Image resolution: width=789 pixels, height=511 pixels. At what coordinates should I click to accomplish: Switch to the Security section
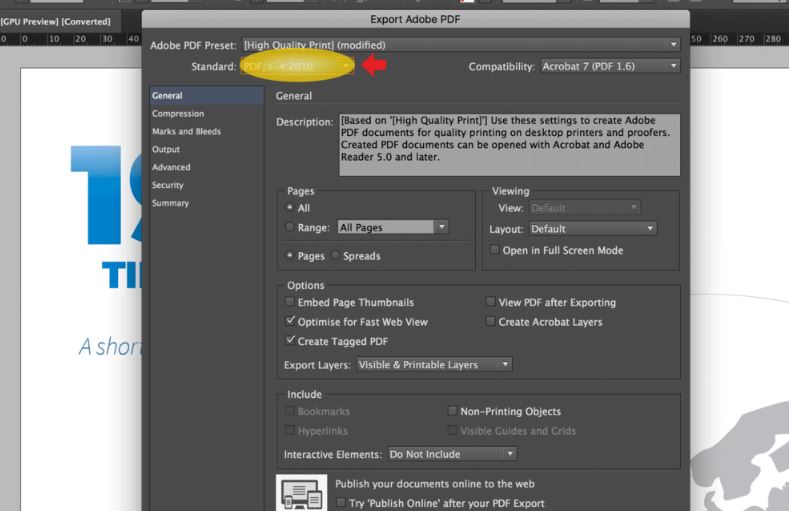168,185
